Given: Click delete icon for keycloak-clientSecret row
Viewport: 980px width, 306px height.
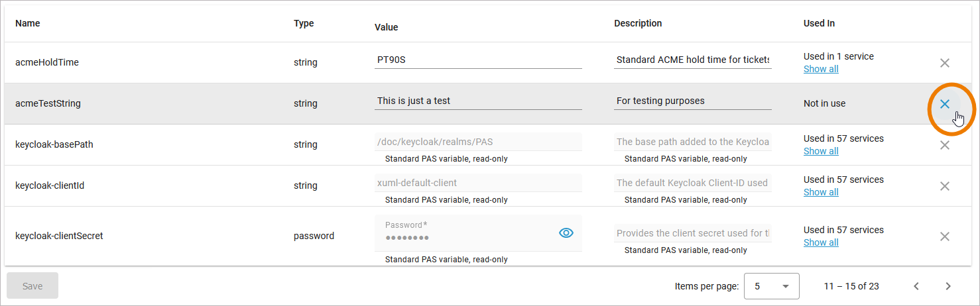Looking at the screenshot, I should point(945,236).
